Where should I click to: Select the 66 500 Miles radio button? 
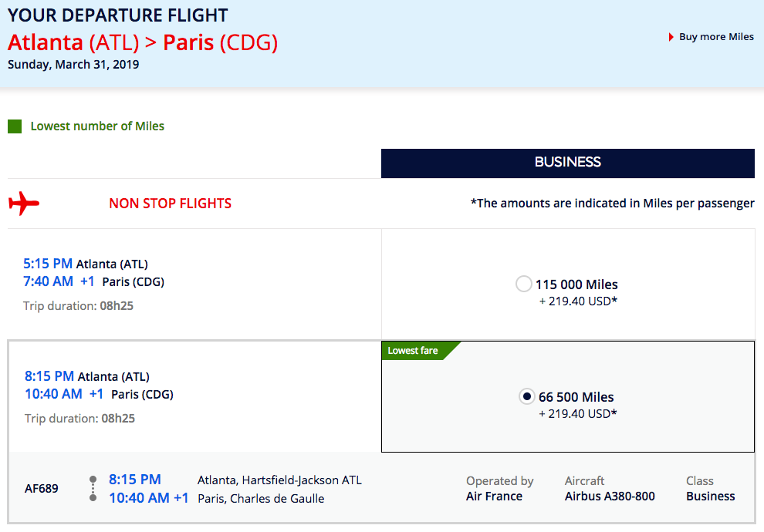click(526, 396)
